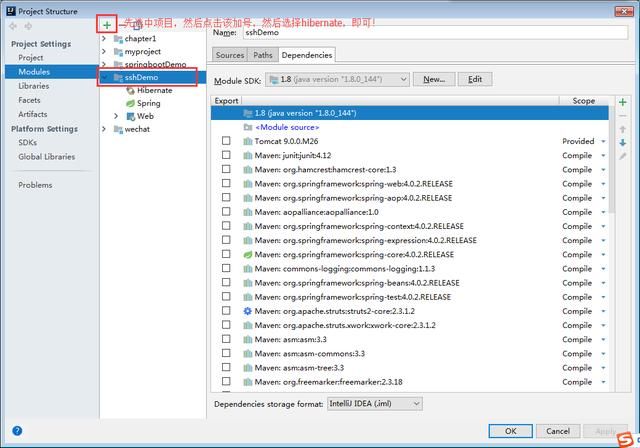This screenshot has width=640, height=448.
Task: Check Export box for Tomcat 9.0.0.M26
Action: [x=226, y=142]
